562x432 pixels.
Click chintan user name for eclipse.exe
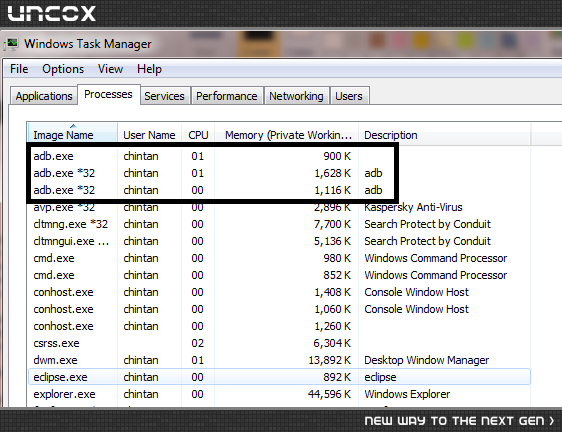click(x=141, y=377)
